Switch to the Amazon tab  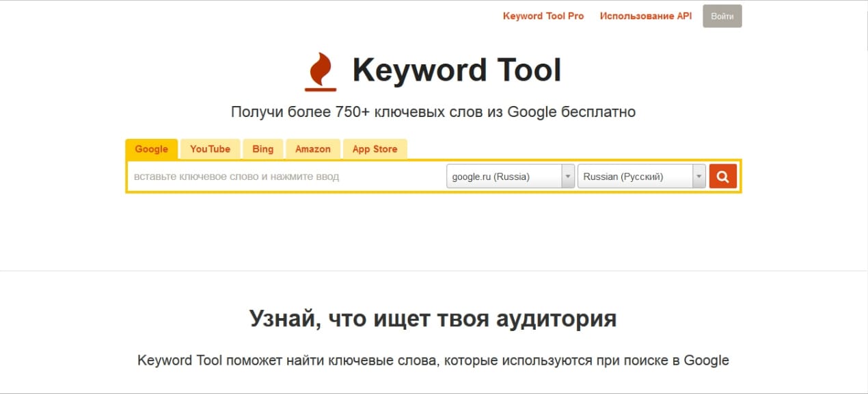313,149
